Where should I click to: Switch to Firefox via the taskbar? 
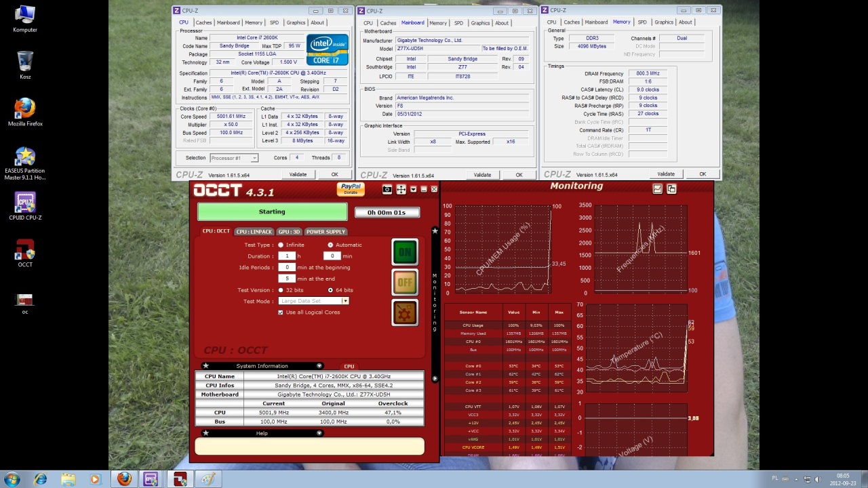[x=124, y=479]
